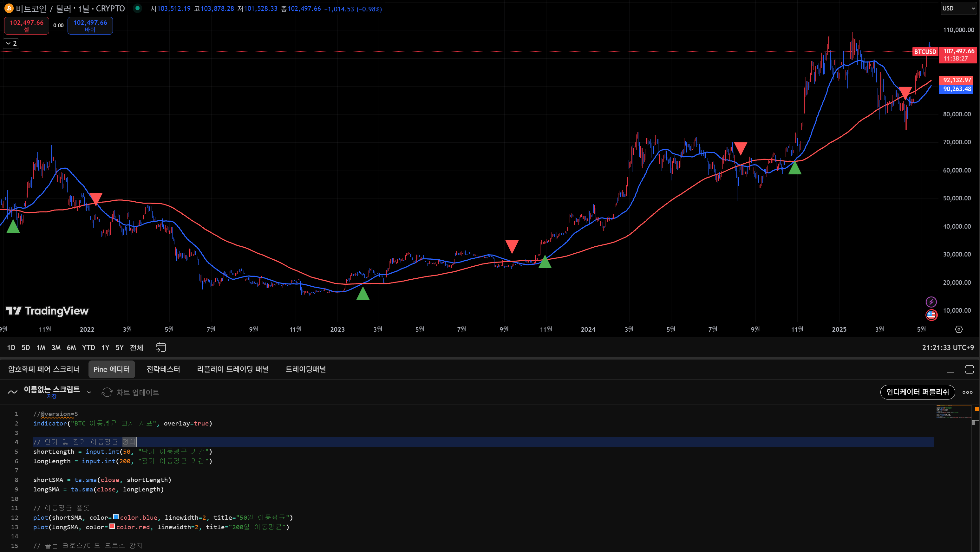980x552 pixels.
Task: Click the date range calendar icon
Action: [161, 347]
